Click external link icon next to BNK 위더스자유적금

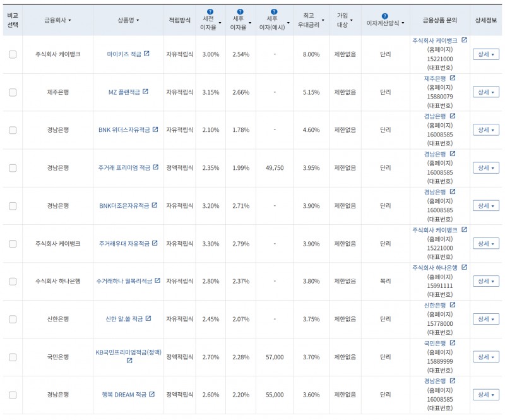pos(155,129)
